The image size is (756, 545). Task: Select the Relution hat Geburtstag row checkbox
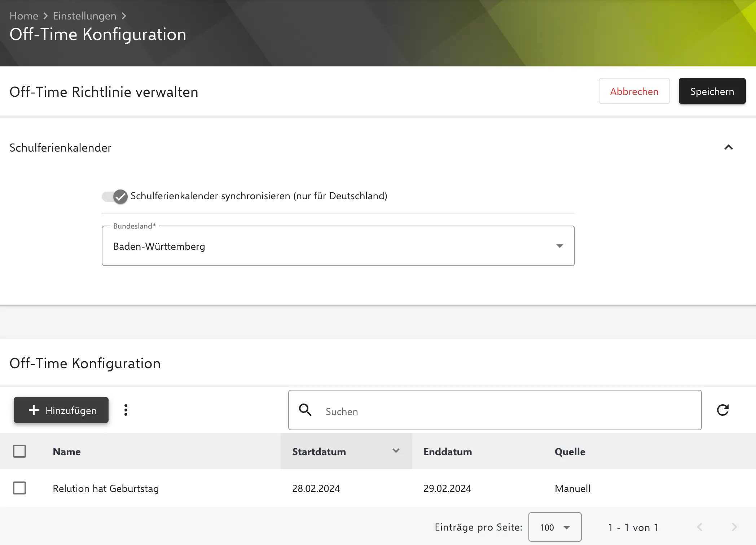[x=19, y=488]
